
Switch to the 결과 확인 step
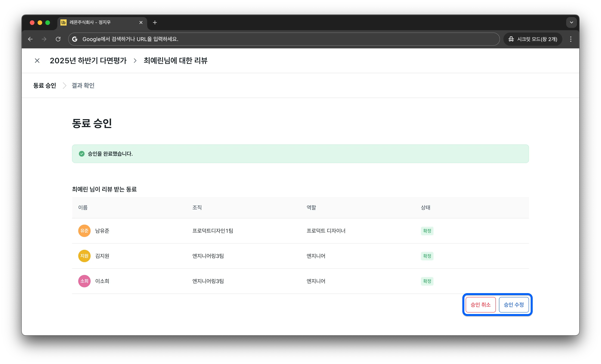[x=83, y=85]
